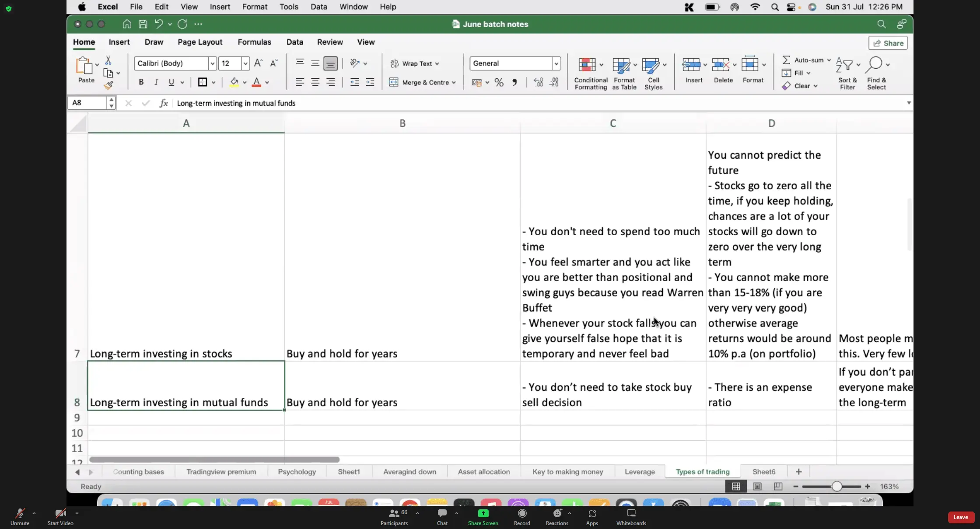This screenshot has height=529, width=980.
Task: Switch to the Leverage sheet tab
Action: click(640, 472)
